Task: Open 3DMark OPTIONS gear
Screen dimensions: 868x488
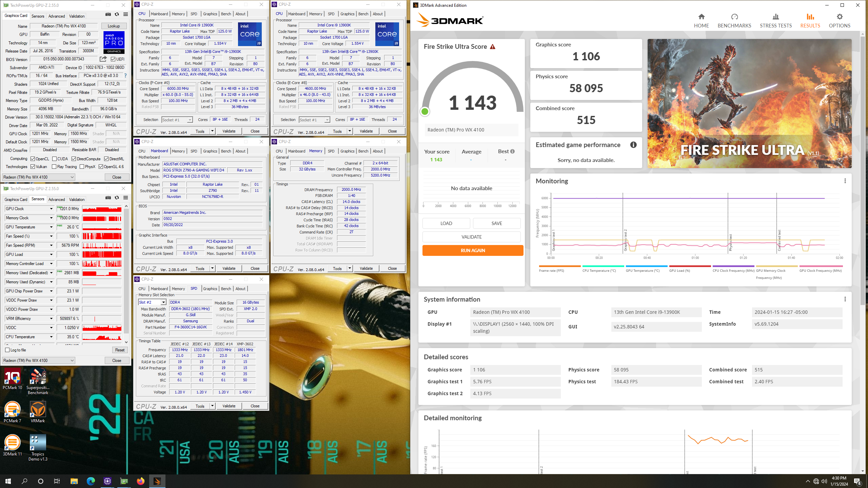Action: click(840, 21)
